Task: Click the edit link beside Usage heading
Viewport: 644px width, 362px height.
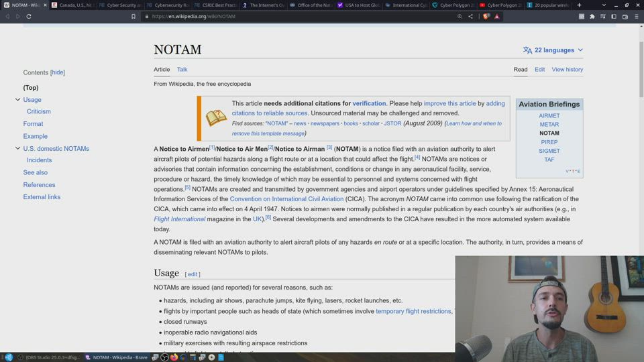Action: point(193,274)
